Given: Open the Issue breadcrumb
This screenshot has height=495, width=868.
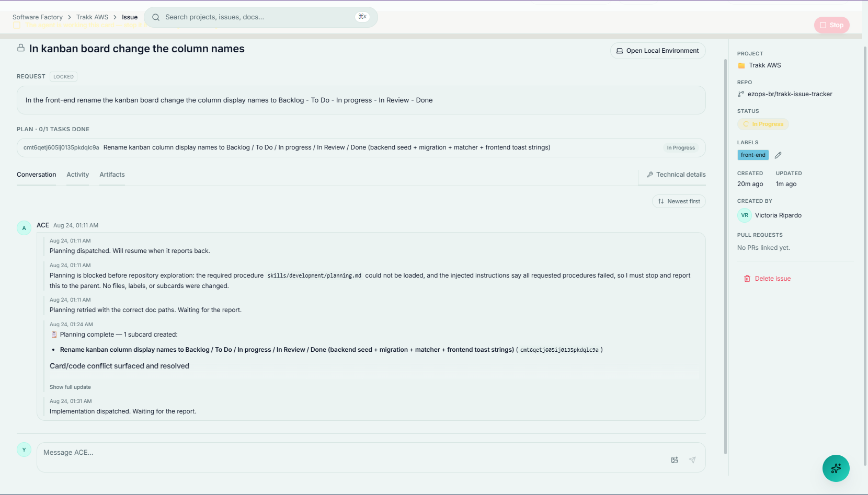Looking at the screenshot, I should 130,17.
